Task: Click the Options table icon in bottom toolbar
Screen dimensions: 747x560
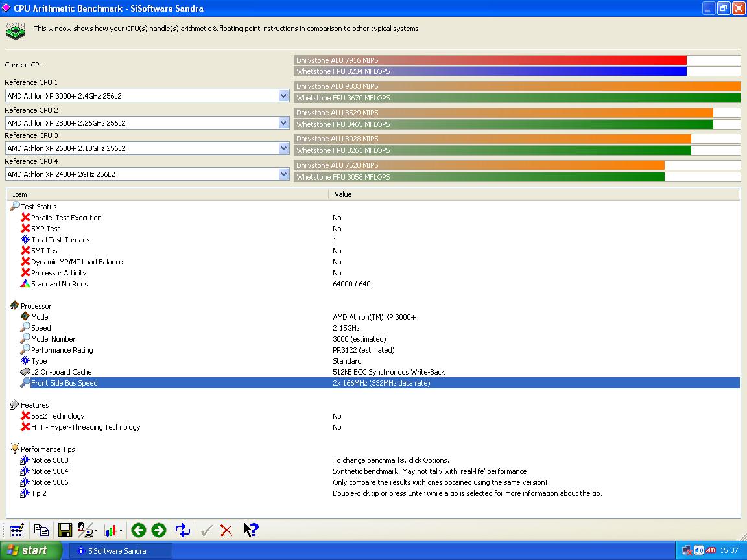Action: point(17,530)
